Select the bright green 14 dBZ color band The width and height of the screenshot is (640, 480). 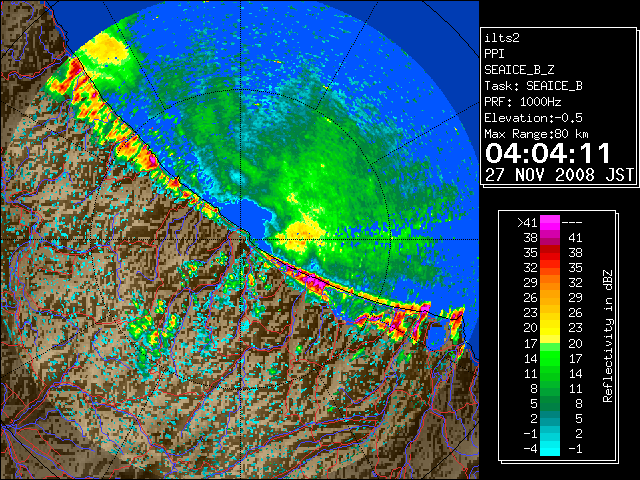(550, 358)
